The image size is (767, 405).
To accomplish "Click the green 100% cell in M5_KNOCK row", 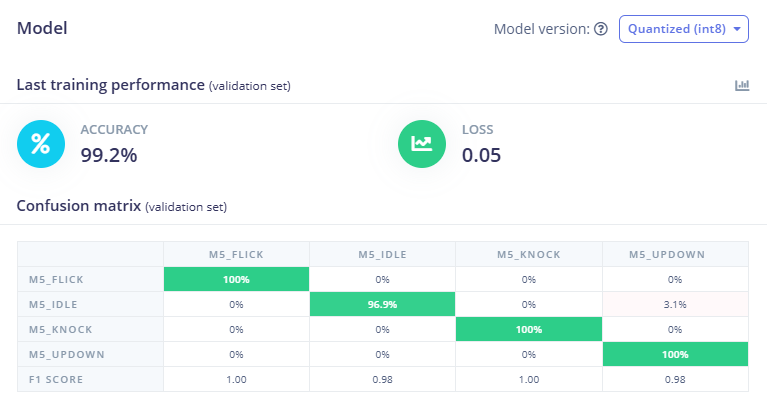I will 529,329.
